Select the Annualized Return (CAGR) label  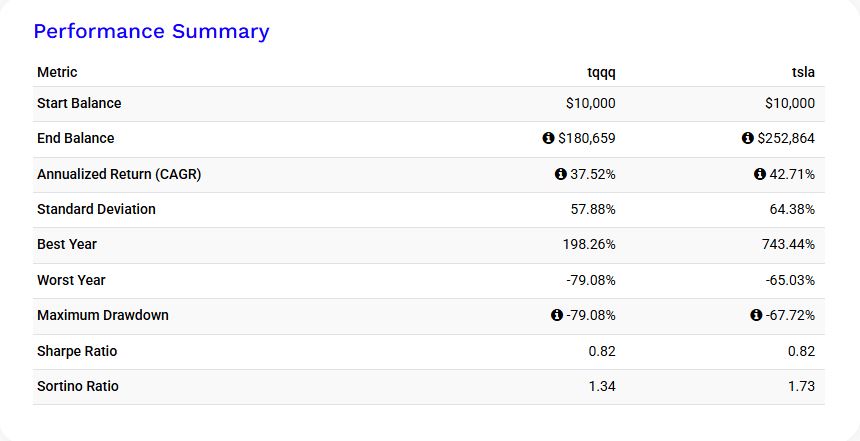(119, 174)
